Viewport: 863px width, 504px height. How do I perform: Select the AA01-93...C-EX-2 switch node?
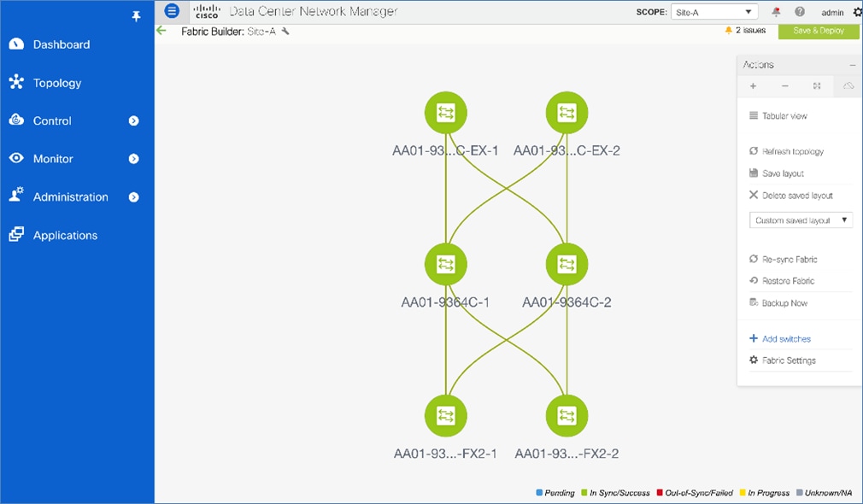click(x=567, y=113)
